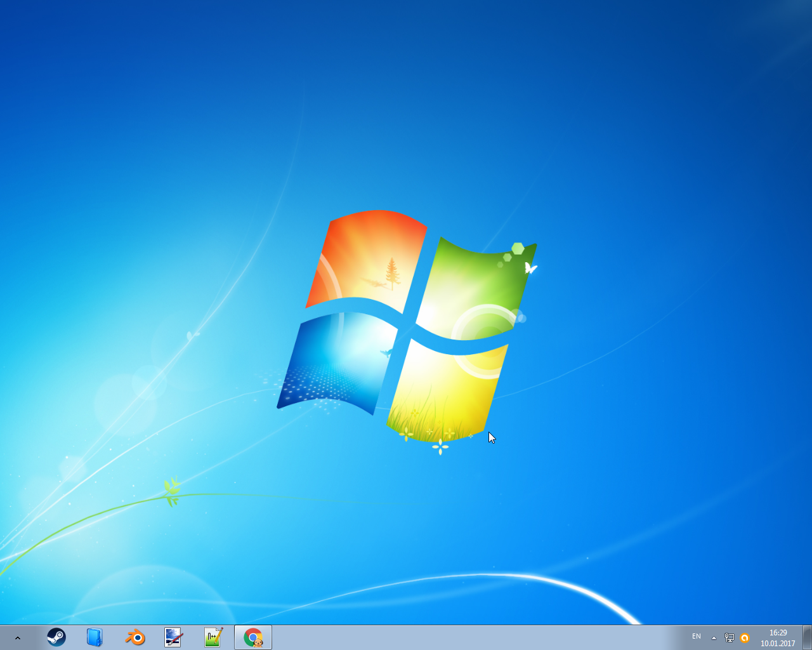Viewport: 812px width, 650px height.
Task: Launch Blender from the taskbar
Action: [134, 637]
